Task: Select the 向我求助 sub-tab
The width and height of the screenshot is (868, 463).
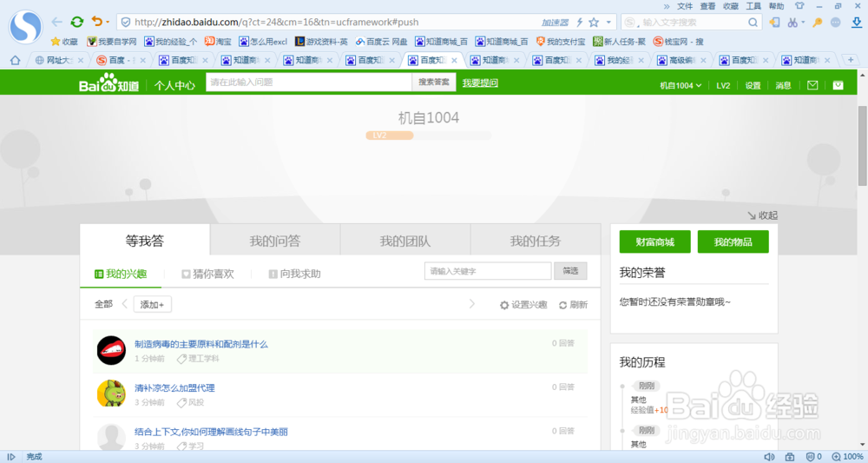Action: tap(294, 274)
